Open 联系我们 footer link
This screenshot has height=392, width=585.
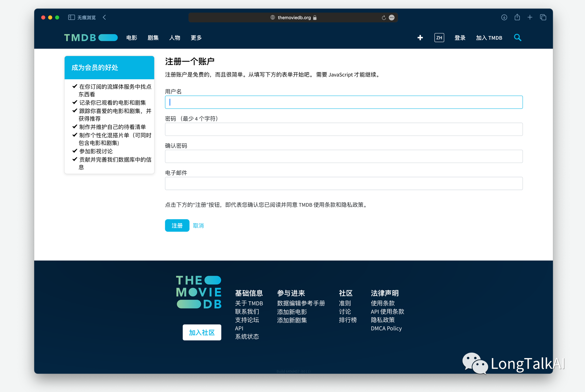click(x=247, y=312)
